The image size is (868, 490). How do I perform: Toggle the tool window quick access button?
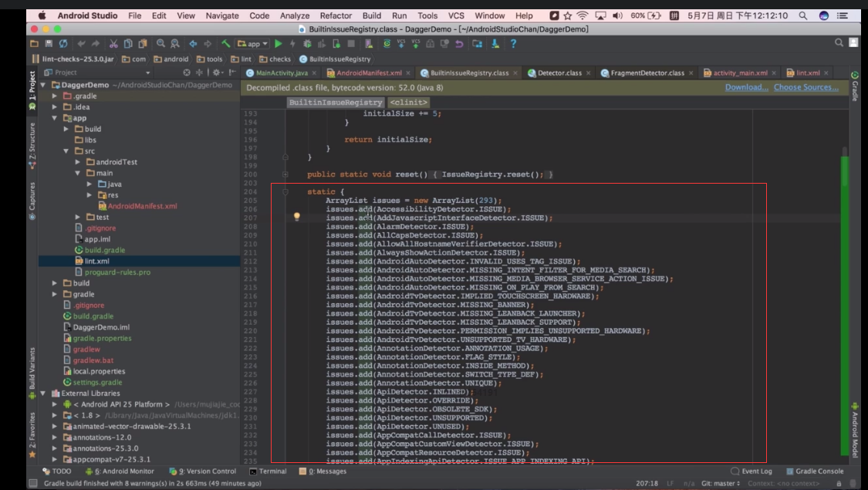32,483
